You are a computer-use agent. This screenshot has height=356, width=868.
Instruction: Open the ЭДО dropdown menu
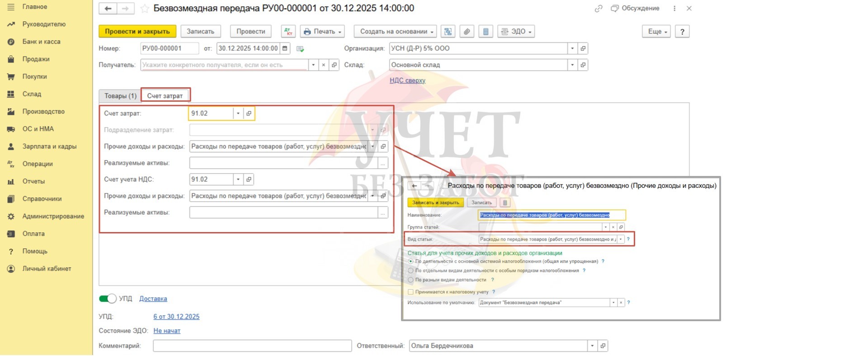pos(516,32)
